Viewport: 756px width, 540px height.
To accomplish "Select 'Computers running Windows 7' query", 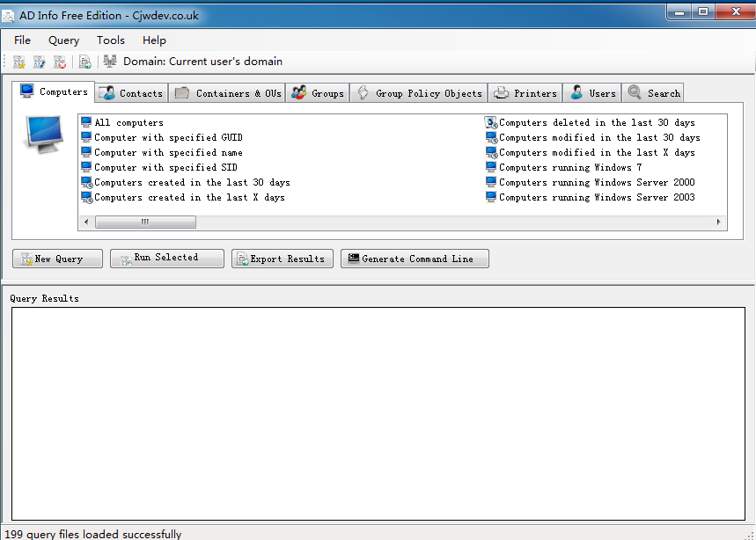I will (570, 168).
